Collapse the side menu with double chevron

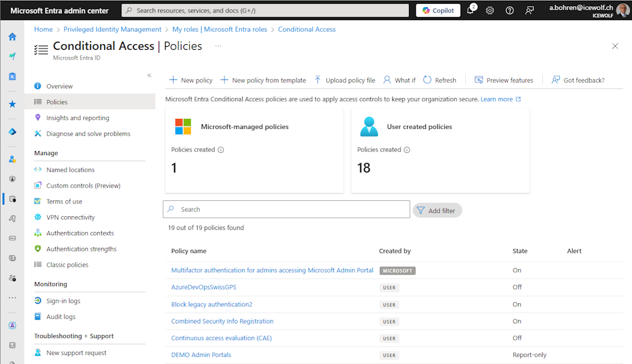click(149, 75)
